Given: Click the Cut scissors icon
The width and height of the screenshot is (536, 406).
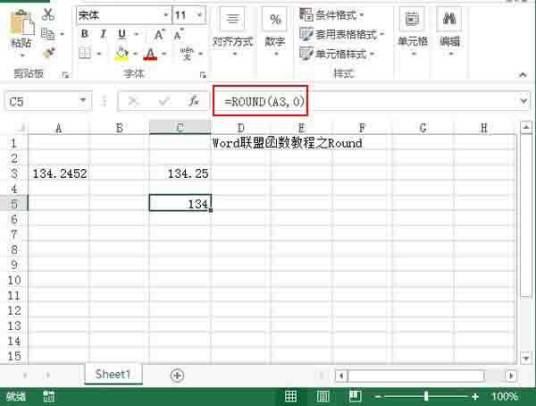Looking at the screenshot, I should pos(48,14).
